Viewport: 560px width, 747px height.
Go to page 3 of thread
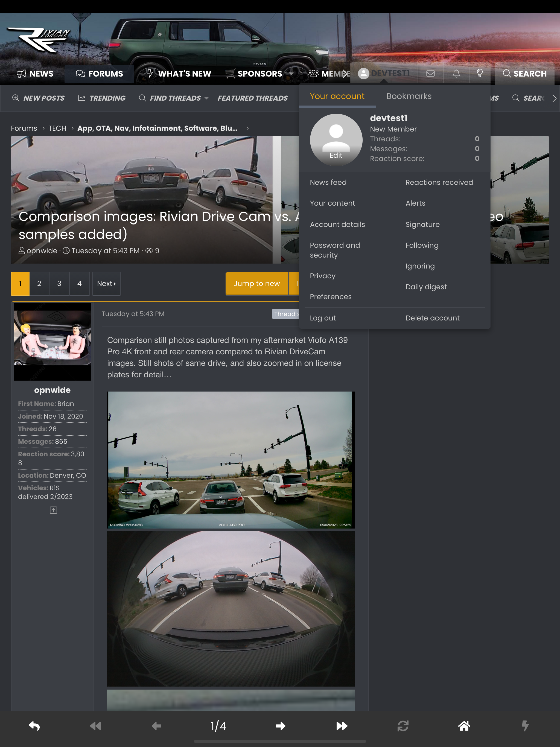(59, 284)
